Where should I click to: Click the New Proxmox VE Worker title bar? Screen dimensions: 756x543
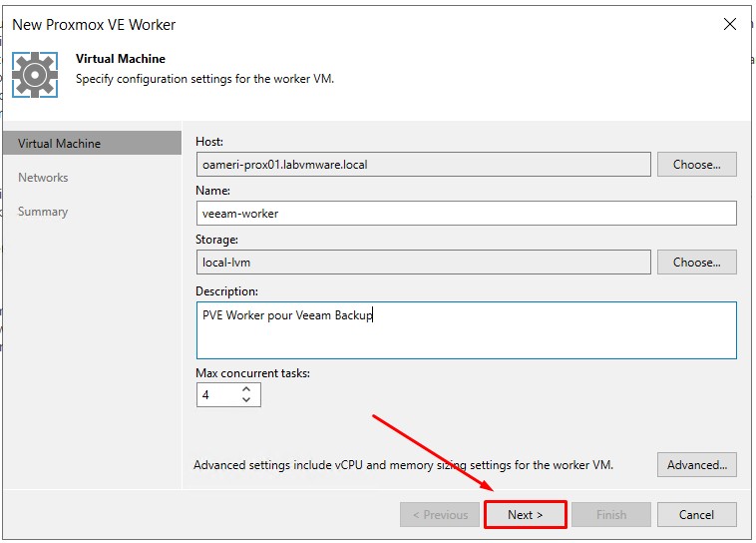[x=299, y=23]
